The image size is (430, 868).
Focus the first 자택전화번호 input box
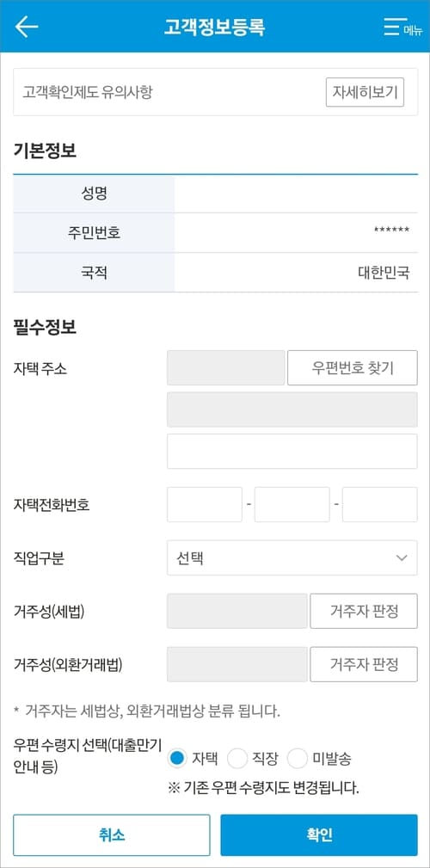coord(205,505)
